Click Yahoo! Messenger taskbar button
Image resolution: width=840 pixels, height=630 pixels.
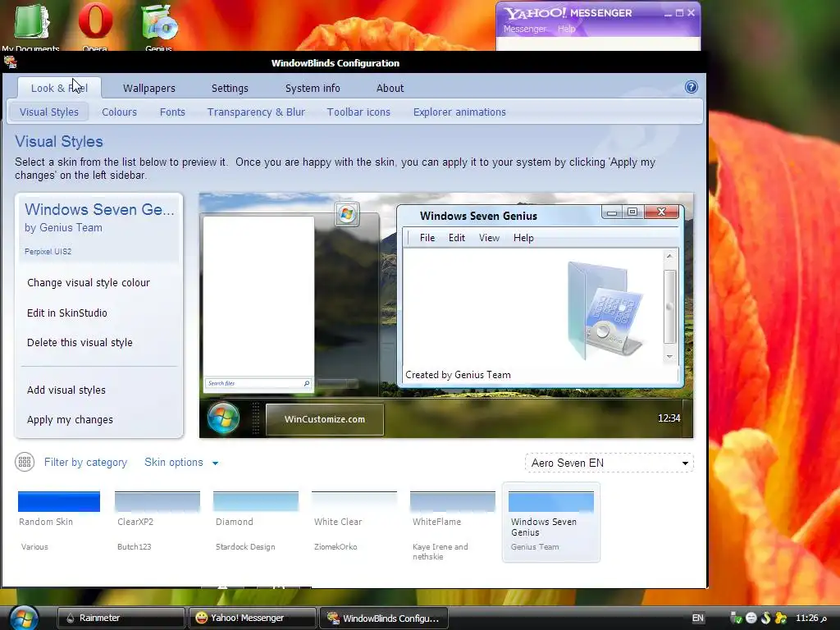coord(253,619)
